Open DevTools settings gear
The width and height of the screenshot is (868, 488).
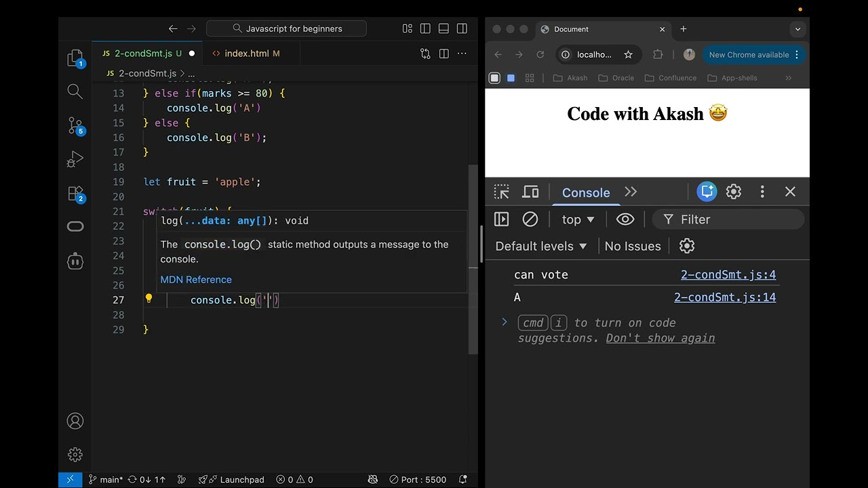[734, 192]
